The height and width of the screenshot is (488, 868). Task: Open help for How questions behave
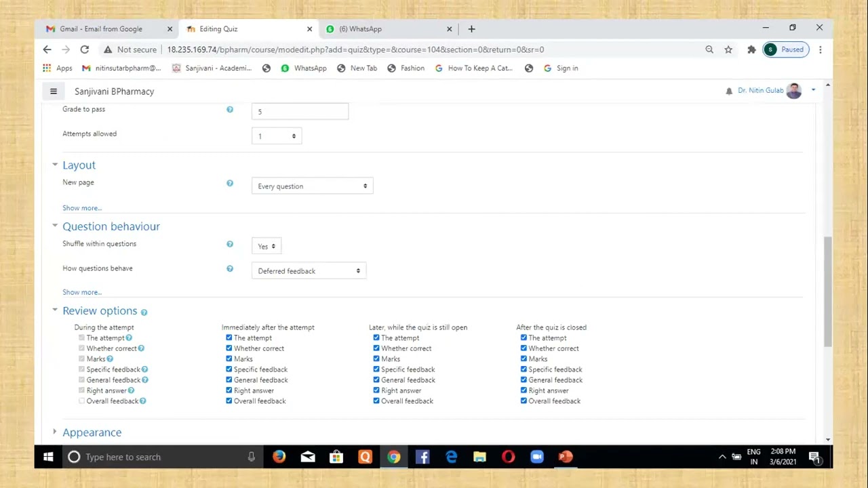[230, 268]
